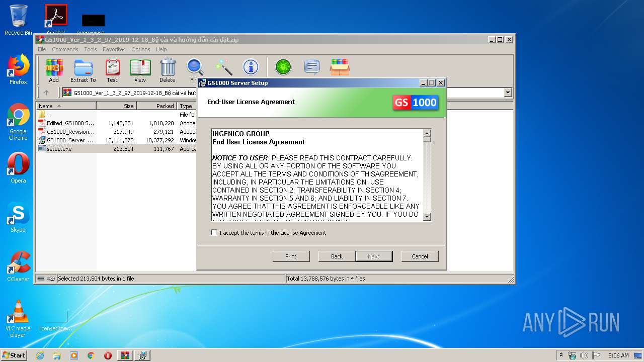Click the SFX archive boxes icon
This screenshot has width=644, height=362.
pyautogui.click(x=340, y=67)
